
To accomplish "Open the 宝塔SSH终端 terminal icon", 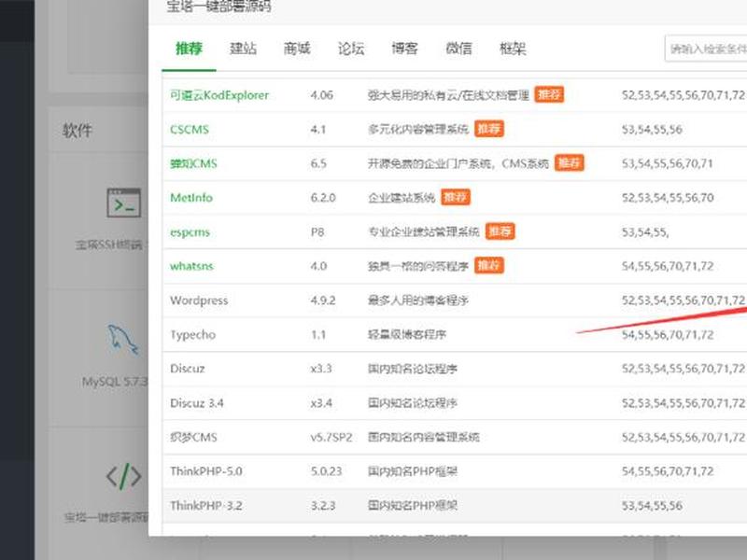I will (x=124, y=203).
